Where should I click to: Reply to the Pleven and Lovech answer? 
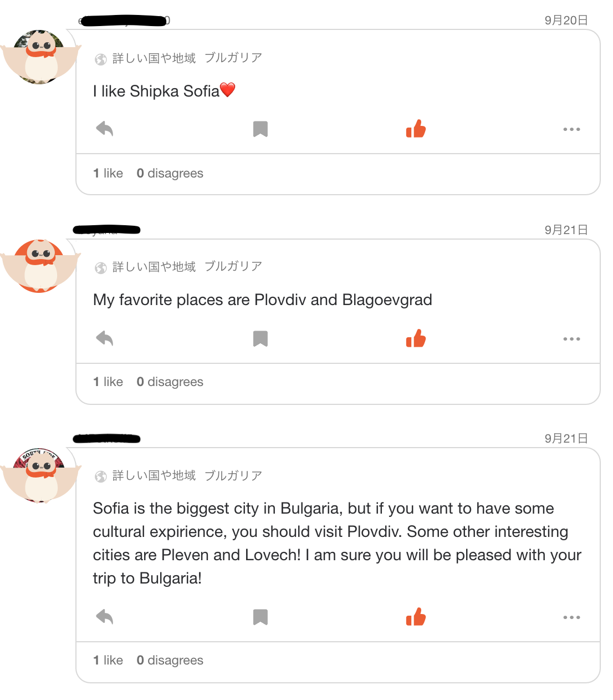(104, 617)
